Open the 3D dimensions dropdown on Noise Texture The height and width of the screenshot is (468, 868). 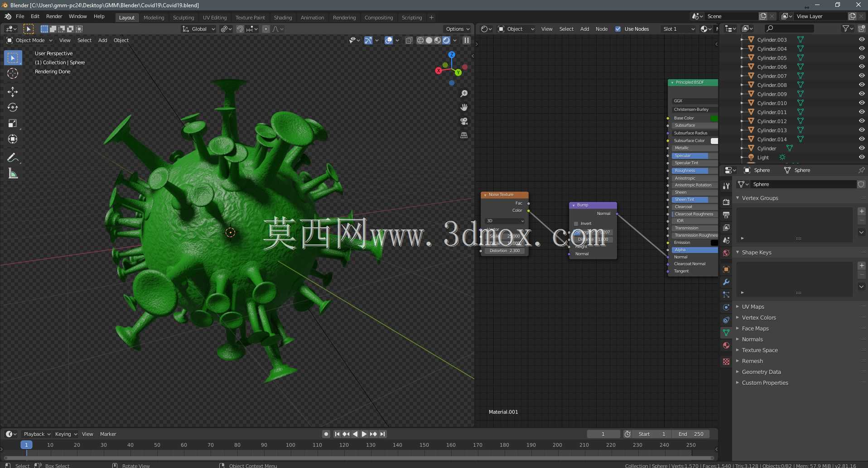pos(505,221)
